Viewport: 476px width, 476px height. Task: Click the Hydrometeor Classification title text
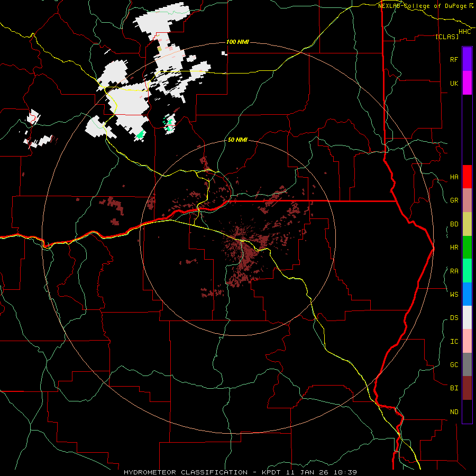point(186,472)
